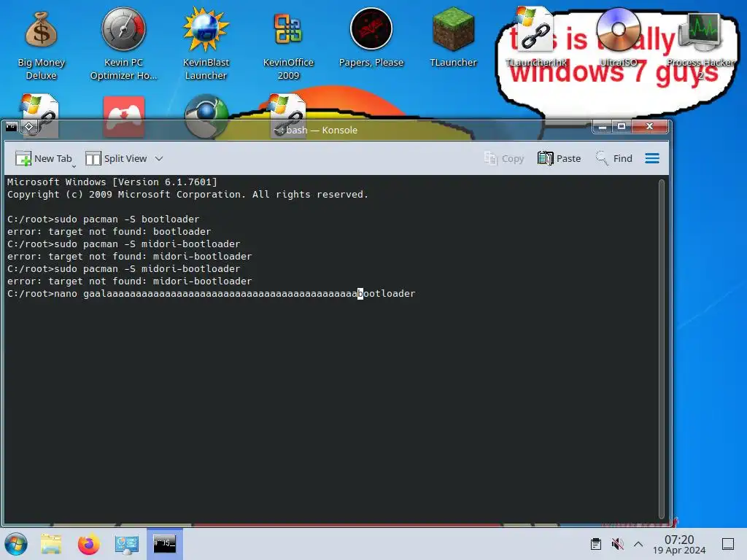Maximize the Konsole window
The image size is (747, 560).
tap(622, 127)
